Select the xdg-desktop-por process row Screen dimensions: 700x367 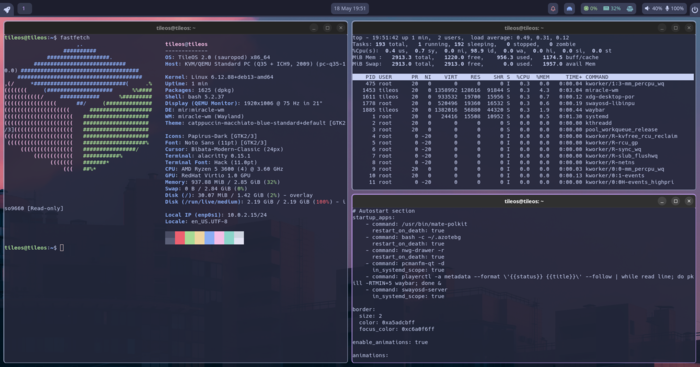523,97
